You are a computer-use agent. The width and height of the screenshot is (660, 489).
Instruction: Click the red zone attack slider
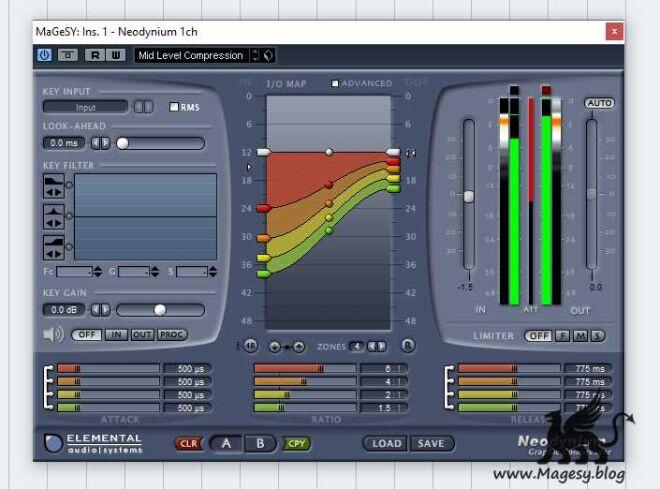point(108,369)
